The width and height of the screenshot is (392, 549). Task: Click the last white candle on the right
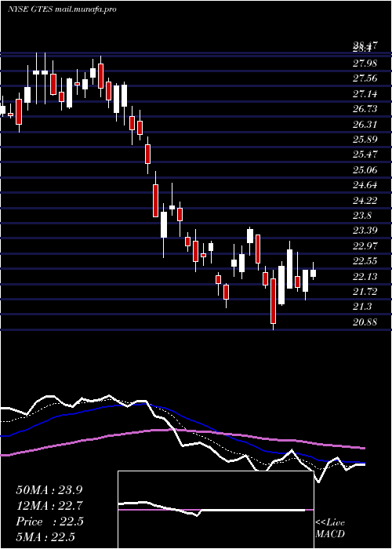pos(313,273)
